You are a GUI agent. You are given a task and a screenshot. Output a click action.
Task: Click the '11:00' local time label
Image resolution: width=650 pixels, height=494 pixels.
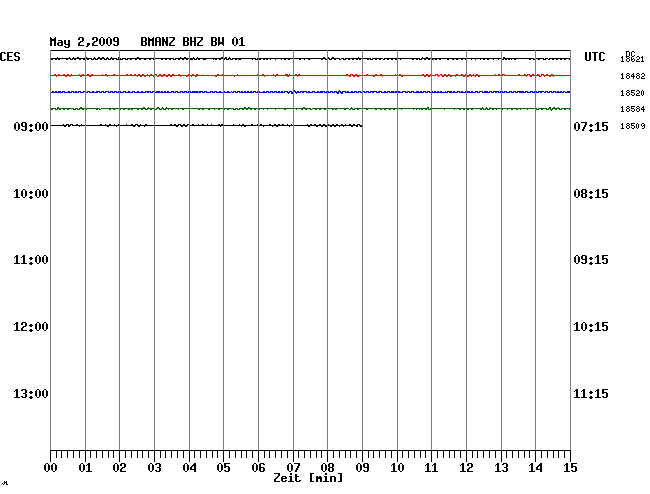[x=31, y=260]
